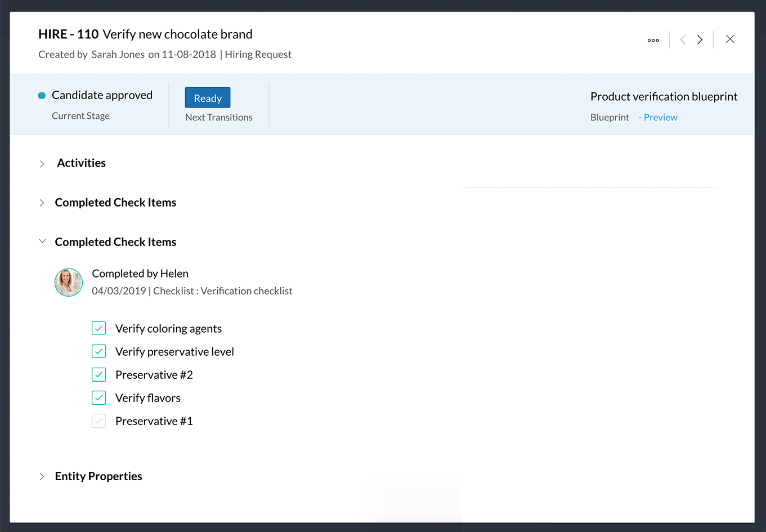The width and height of the screenshot is (766, 532).
Task: Click the disabled Preservative #1 checkbox
Action: pyautogui.click(x=99, y=421)
